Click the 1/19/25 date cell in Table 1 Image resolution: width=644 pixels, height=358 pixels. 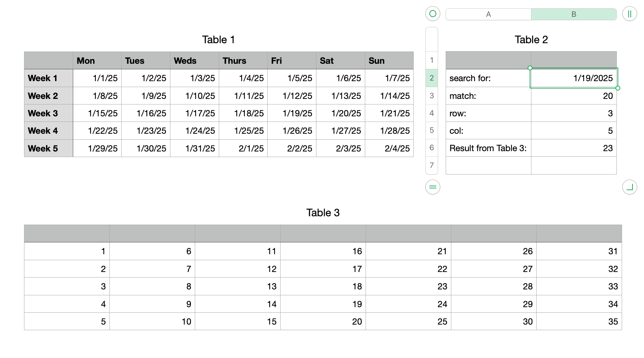point(292,113)
